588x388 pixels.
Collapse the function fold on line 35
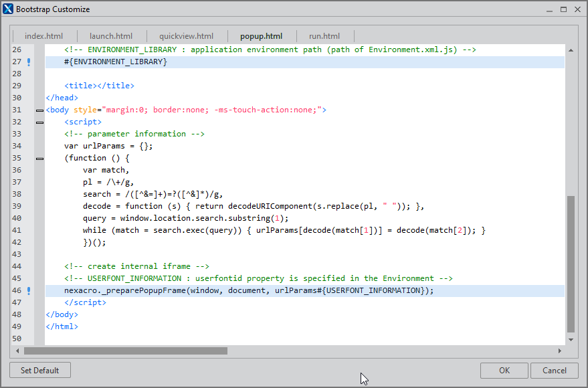39,159
